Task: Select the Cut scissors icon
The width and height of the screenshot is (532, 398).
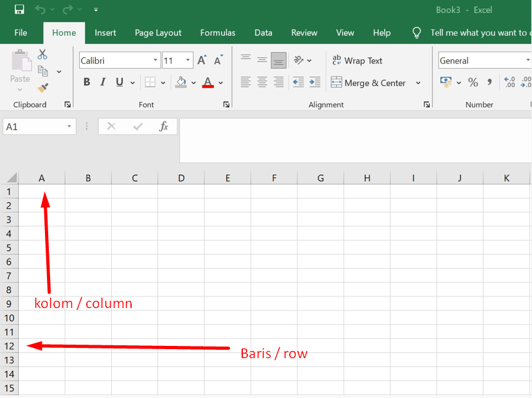Action: click(43, 55)
